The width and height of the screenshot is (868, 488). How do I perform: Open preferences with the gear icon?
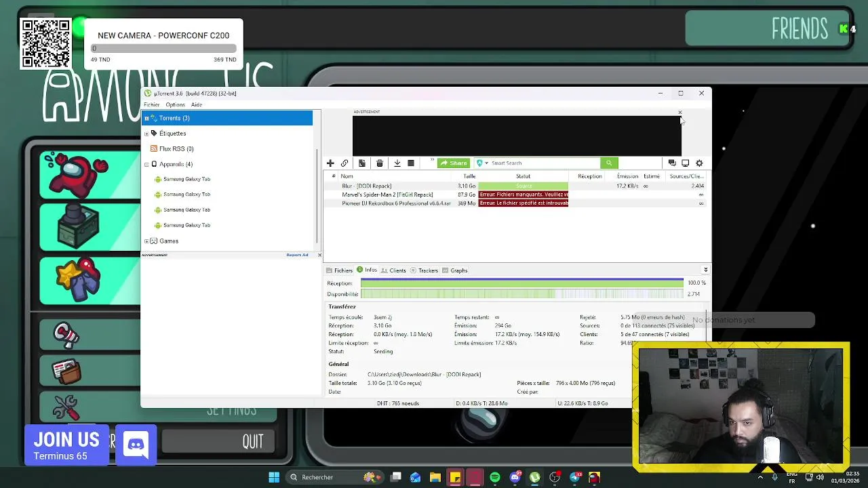699,163
